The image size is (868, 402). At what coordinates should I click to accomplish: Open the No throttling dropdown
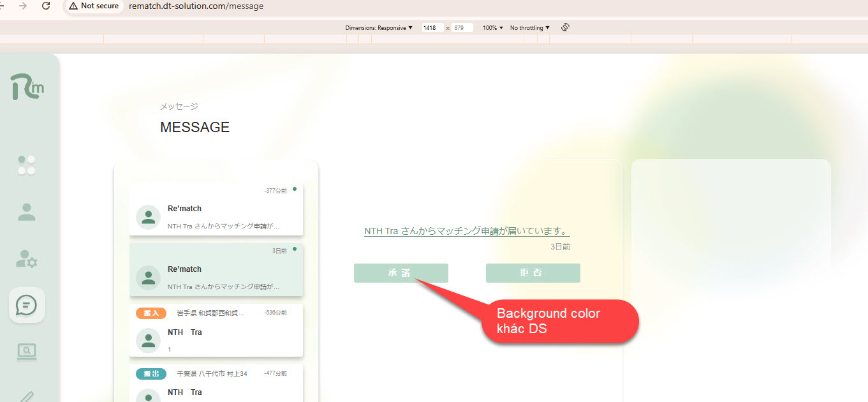(529, 28)
